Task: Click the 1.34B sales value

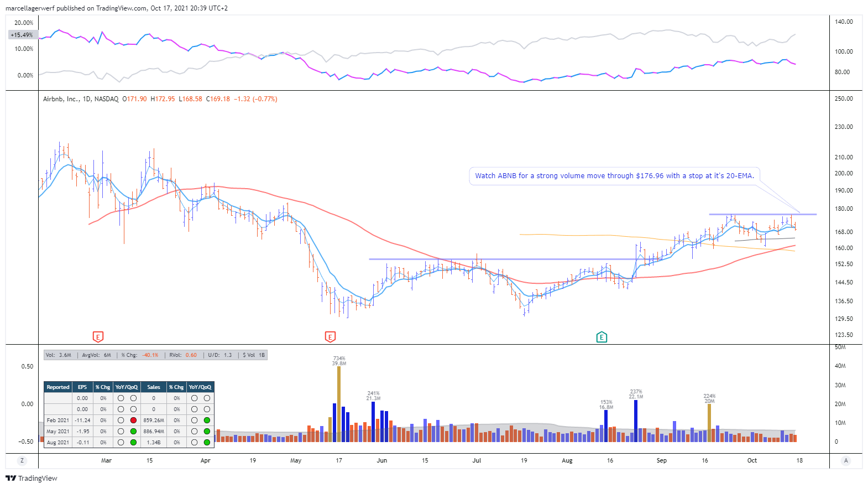Action: (x=154, y=442)
